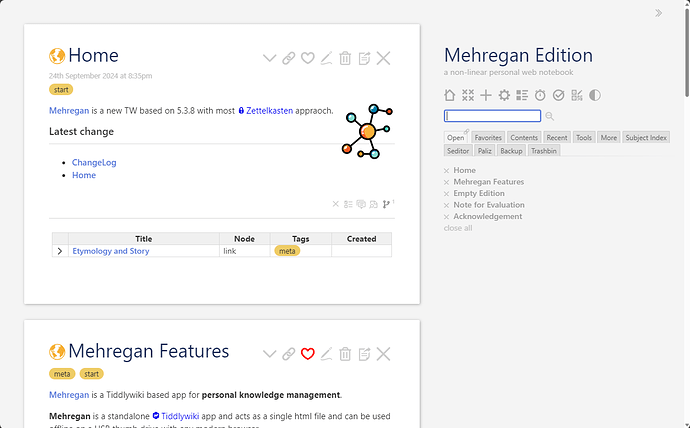Close all tiddlers with grid-of-X icon
The image size is (690, 428).
tap(468, 95)
